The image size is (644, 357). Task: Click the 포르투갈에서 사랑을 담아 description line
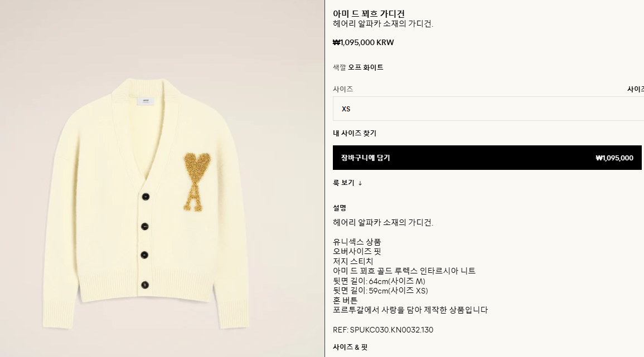(x=410, y=310)
